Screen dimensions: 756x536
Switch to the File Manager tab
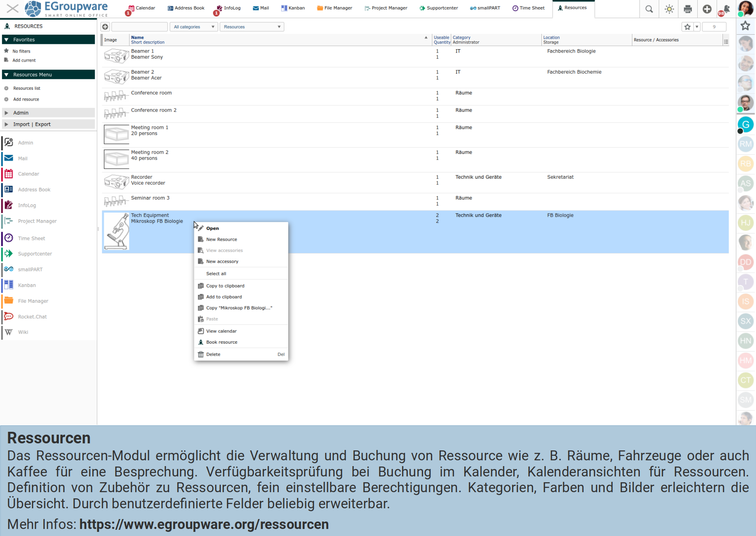point(334,8)
